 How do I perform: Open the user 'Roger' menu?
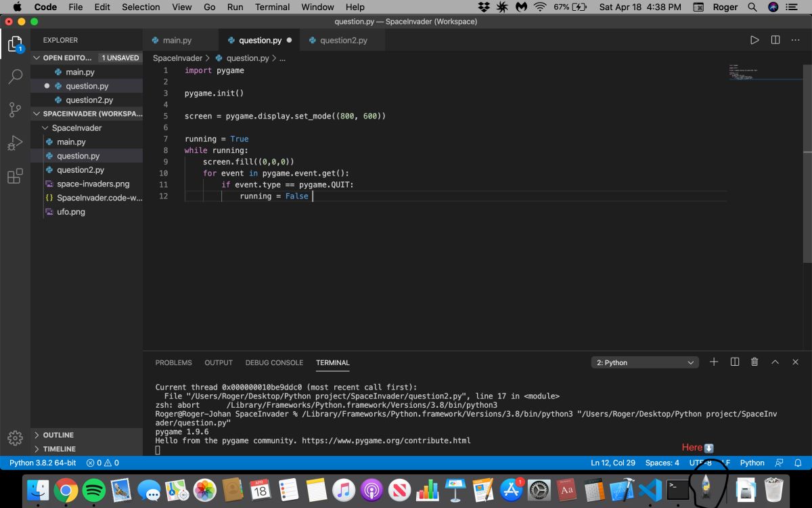(x=725, y=7)
